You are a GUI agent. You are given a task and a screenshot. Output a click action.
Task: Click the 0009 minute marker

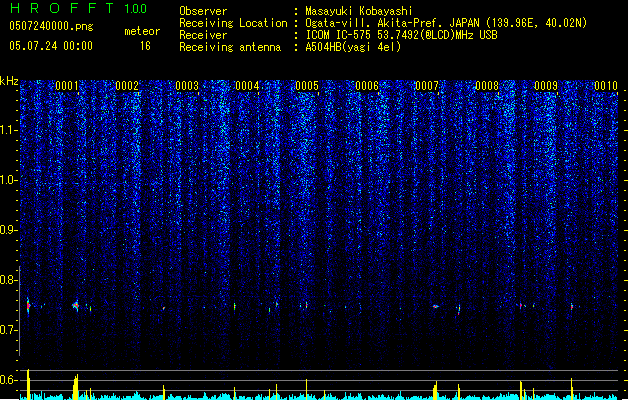pos(546,86)
